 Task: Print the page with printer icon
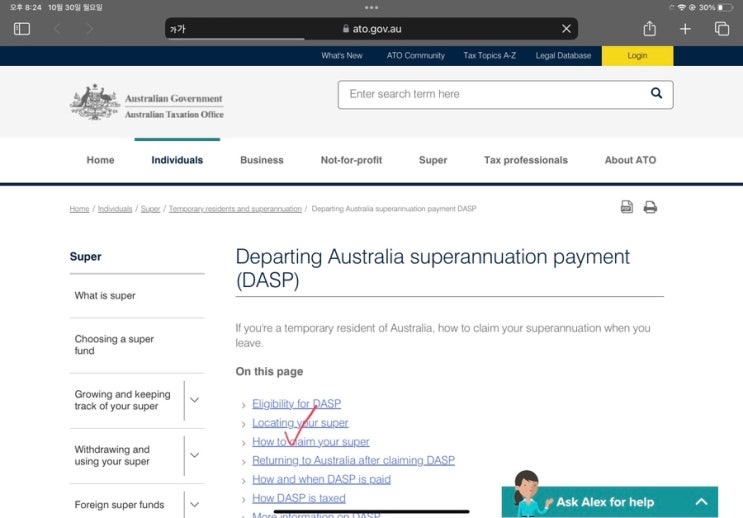(x=650, y=207)
